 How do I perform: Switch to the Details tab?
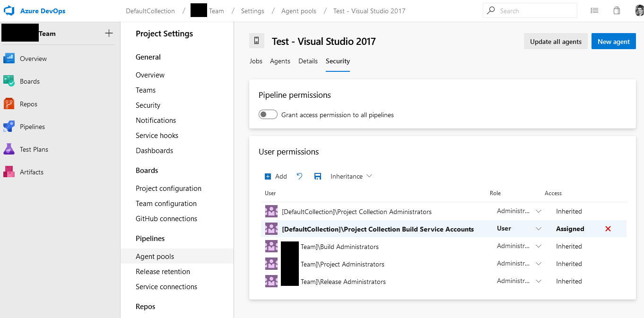click(x=308, y=61)
